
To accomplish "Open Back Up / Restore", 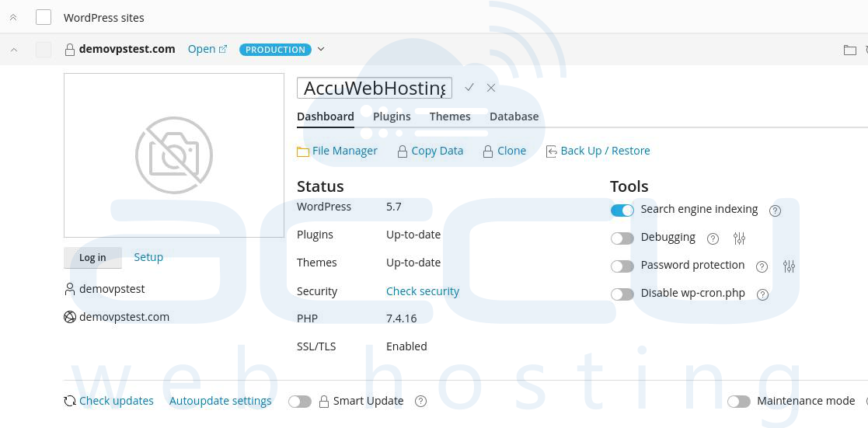I will [x=605, y=151].
